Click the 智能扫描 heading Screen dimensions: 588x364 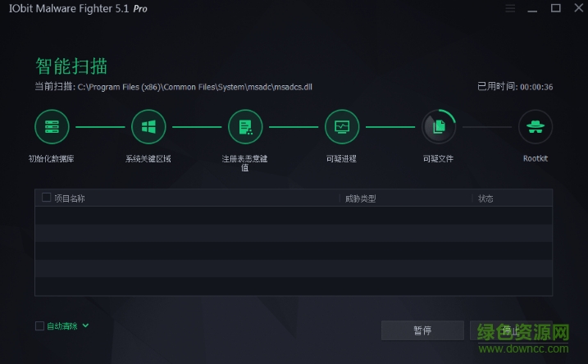coord(71,66)
